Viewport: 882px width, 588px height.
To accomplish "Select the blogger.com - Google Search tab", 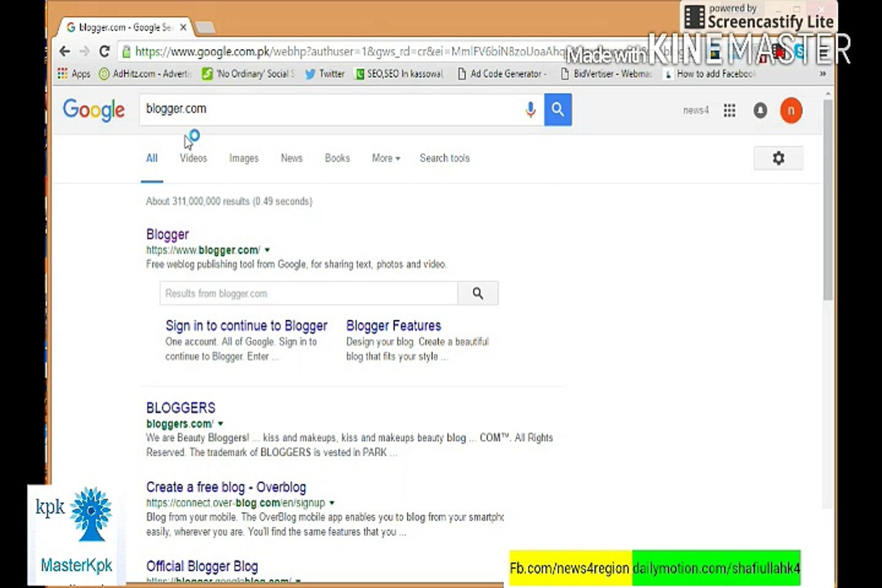I will point(126,27).
